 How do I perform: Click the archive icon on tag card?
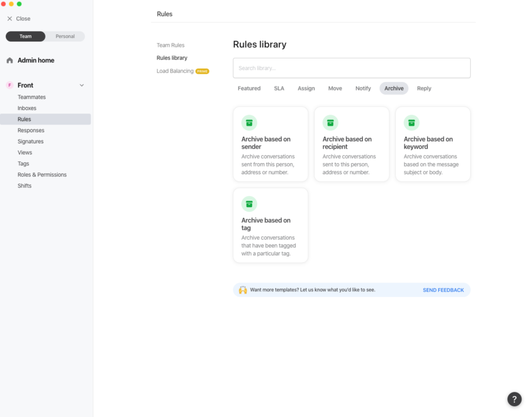point(249,204)
